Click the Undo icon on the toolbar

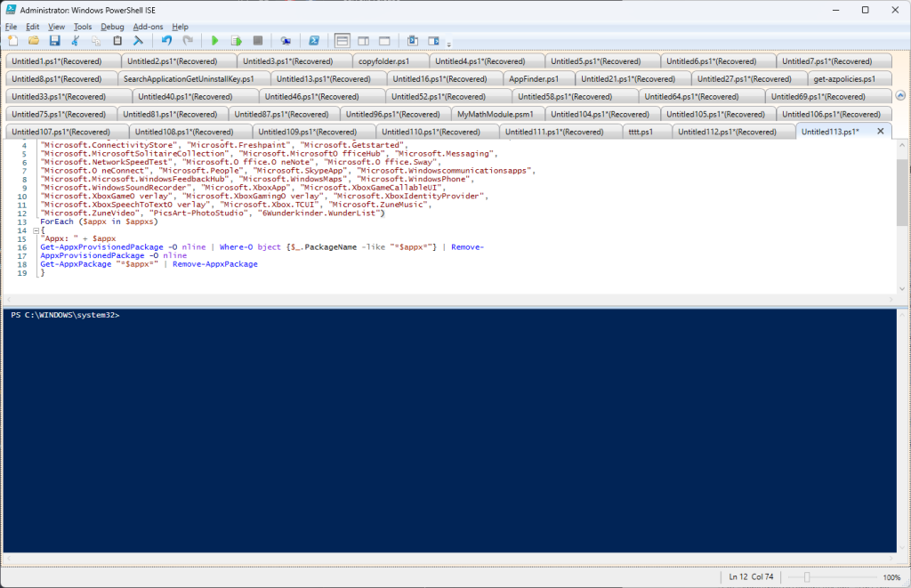pos(167,41)
